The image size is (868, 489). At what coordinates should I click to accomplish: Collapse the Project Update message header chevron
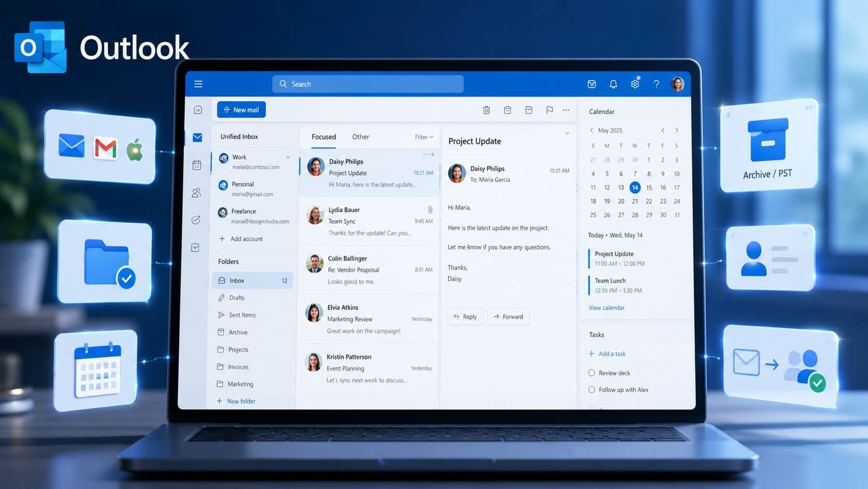567,134
